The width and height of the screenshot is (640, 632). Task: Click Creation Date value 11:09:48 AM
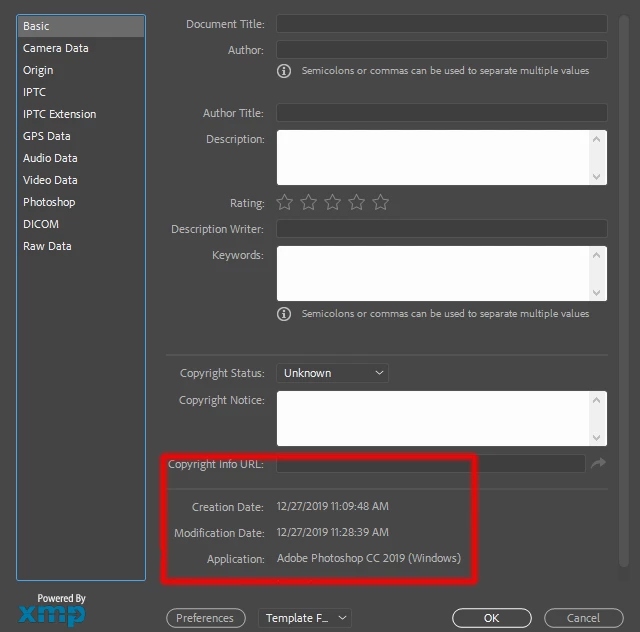click(333, 506)
